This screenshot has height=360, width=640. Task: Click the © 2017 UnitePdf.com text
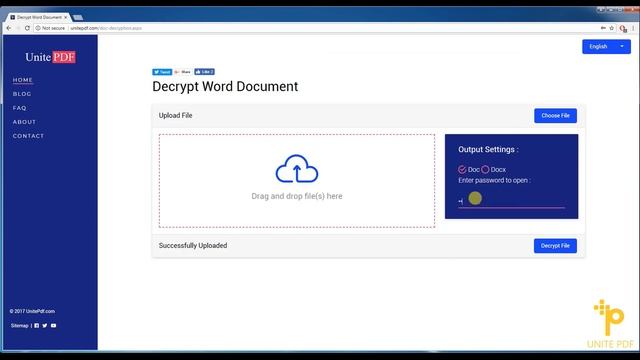click(x=32, y=311)
